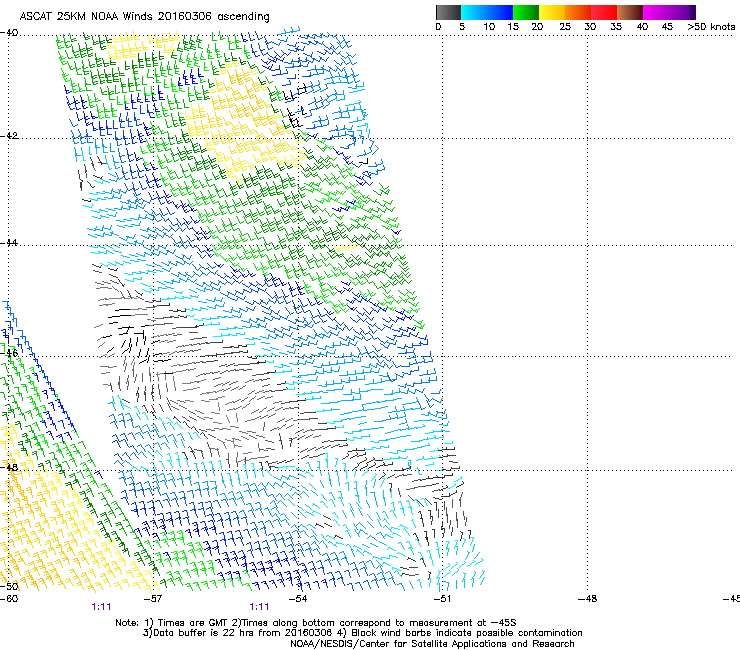Click the '-54' longitude axis label

298,599
